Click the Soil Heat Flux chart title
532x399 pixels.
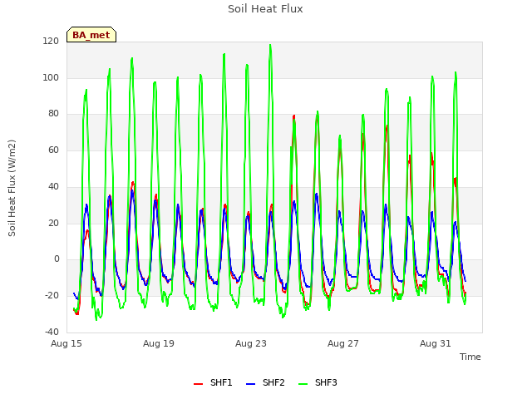[x=265, y=9]
